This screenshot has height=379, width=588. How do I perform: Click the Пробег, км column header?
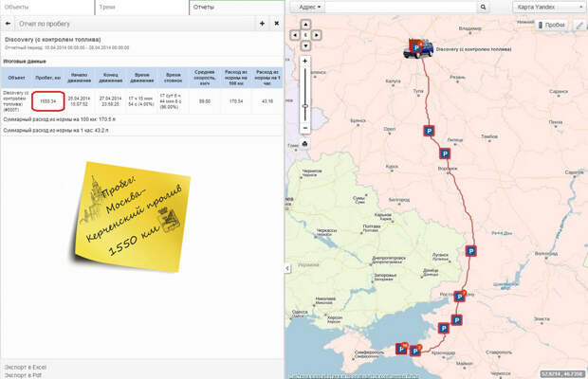point(48,78)
